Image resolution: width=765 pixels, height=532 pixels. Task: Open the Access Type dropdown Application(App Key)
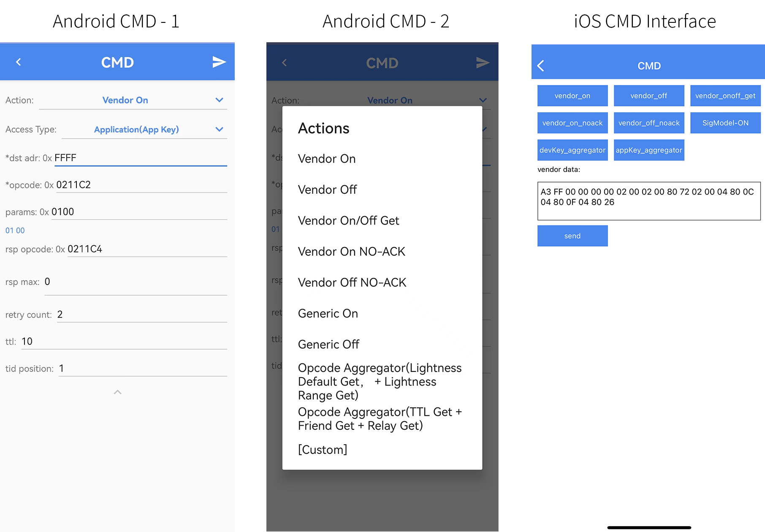tap(144, 130)
